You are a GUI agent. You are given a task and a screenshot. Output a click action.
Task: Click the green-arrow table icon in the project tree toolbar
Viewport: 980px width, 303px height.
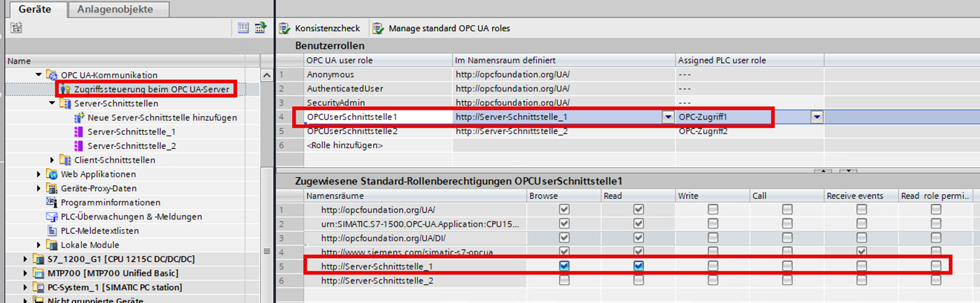(260, 28)
